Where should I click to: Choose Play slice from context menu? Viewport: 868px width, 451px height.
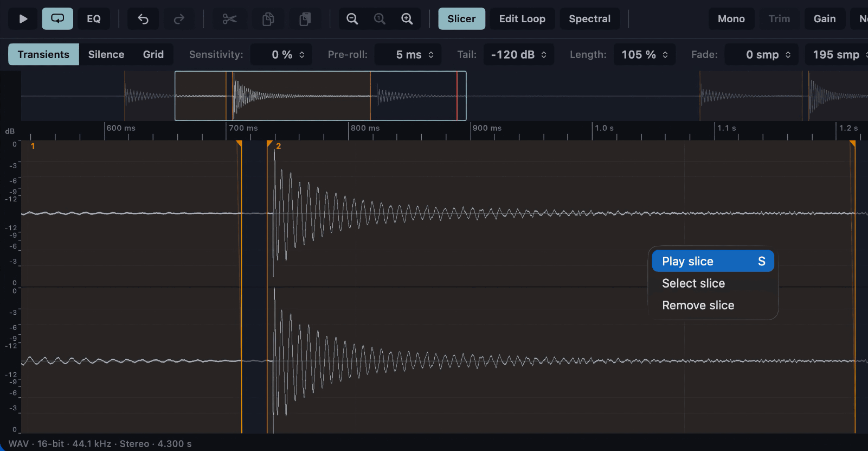point(713,261)
